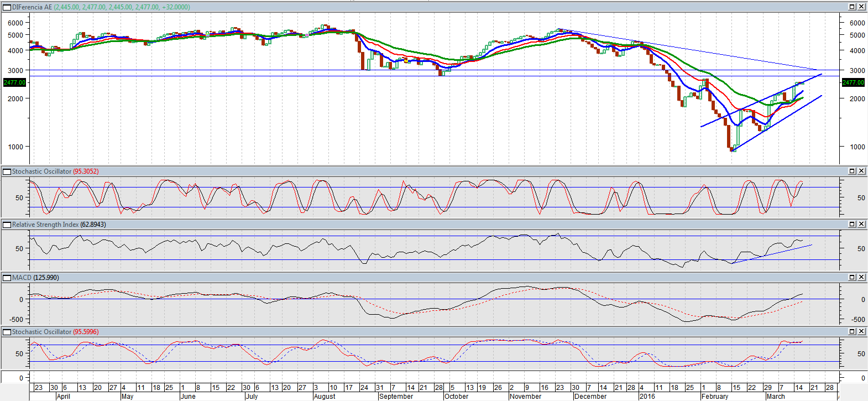Image resolution: width=868 pixels, height=401 pixels.
Task: Click the February label on date axis
Action: coord(714,397)
